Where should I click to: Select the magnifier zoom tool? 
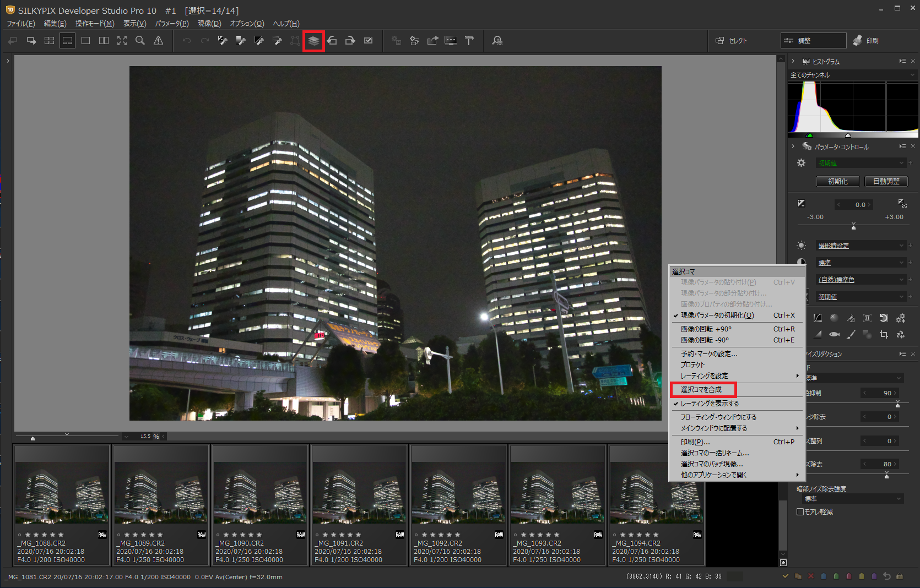140,41
